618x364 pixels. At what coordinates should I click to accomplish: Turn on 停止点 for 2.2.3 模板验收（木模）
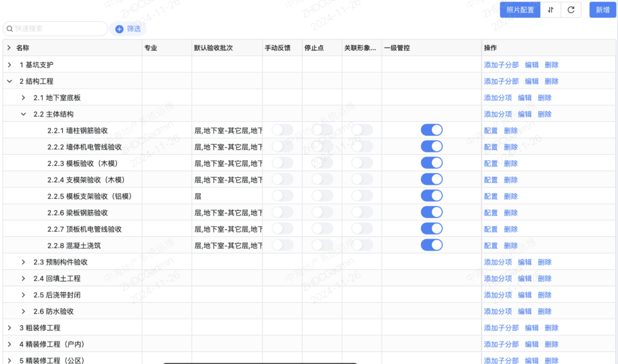coord(322,163)
